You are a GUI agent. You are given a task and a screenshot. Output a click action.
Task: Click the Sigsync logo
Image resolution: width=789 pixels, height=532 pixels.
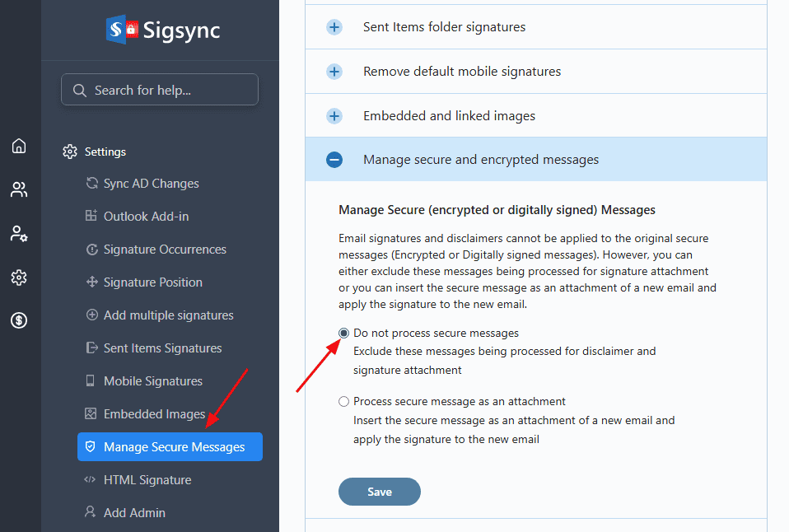click(x=163, y=30)
